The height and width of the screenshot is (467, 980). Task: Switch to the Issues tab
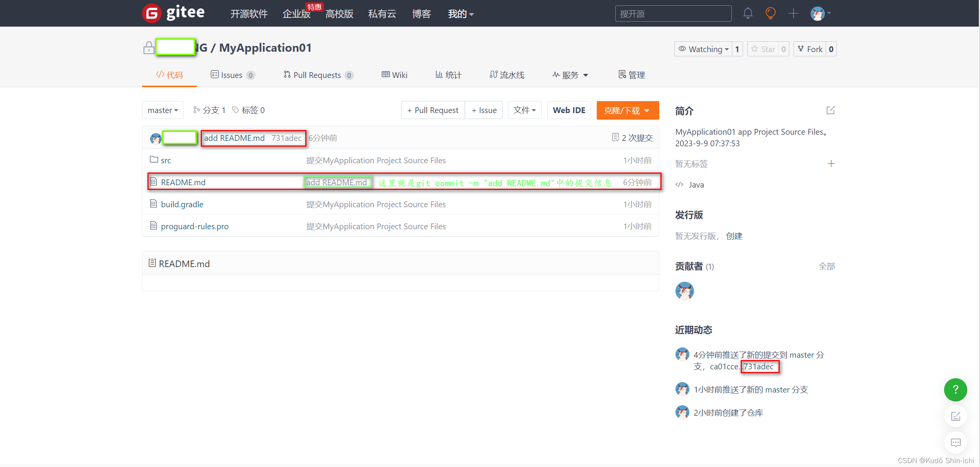232,75
